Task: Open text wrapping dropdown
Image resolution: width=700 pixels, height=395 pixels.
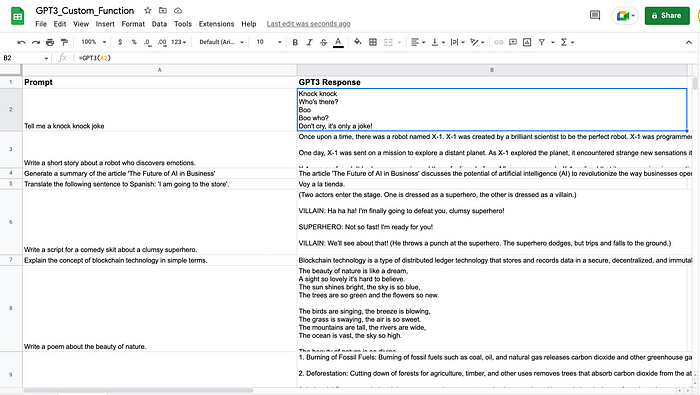Action: [458, 42]
